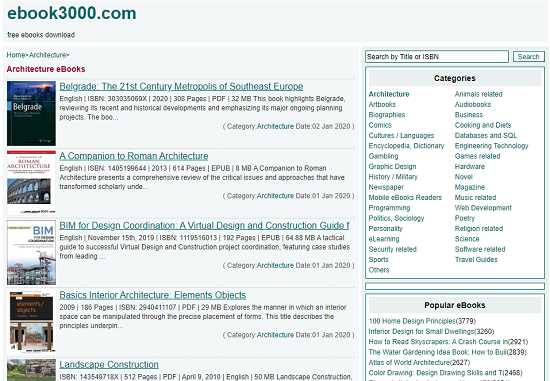
Task: Select the Basics Interior Architecture cover image
Action: tap(31, 322)
